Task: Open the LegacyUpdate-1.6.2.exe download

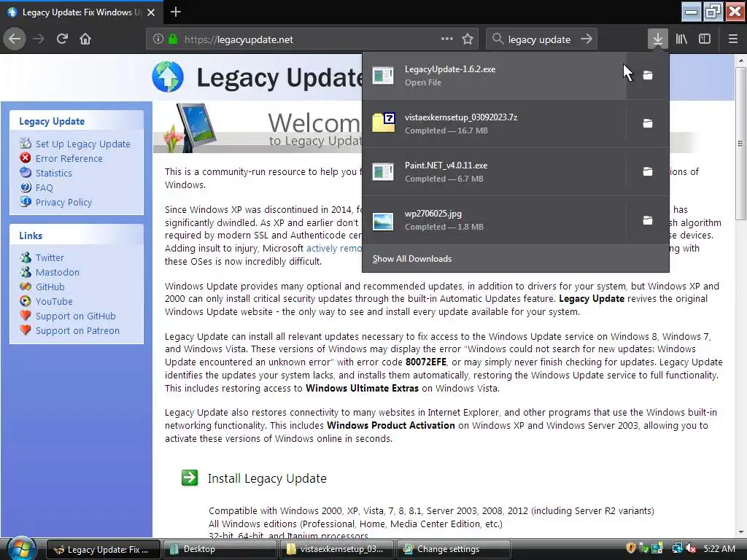Action: pyautogui.click(x=494, y=75)
